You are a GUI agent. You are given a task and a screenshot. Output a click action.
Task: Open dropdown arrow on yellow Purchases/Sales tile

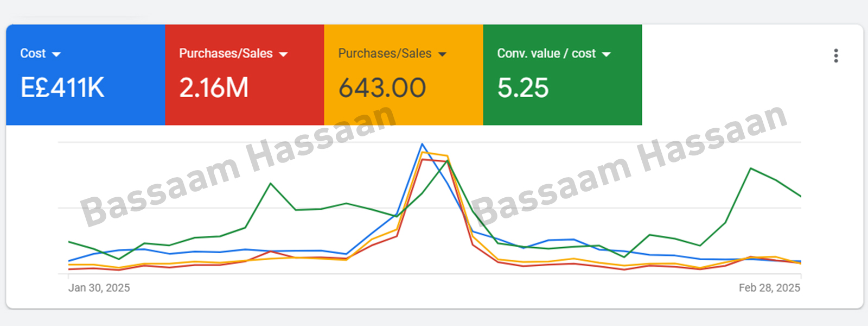coord(442,54)
